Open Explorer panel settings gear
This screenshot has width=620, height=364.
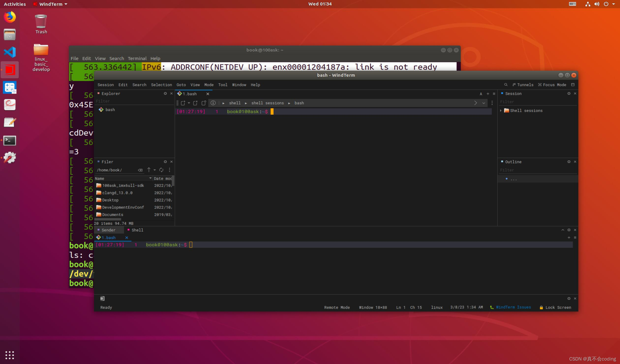point(165,93)
